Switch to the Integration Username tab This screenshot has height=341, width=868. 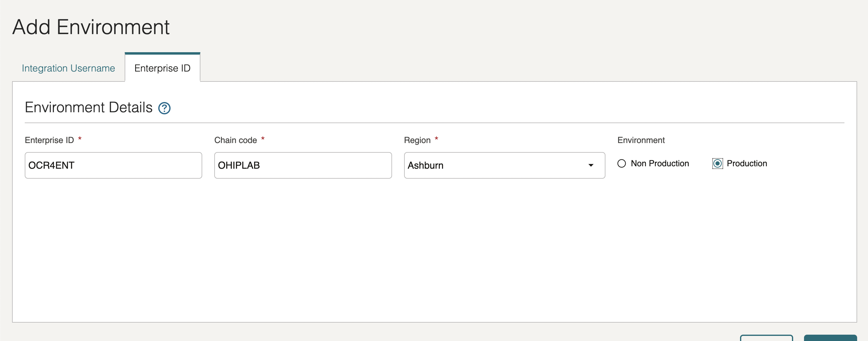tap(68, 68)
